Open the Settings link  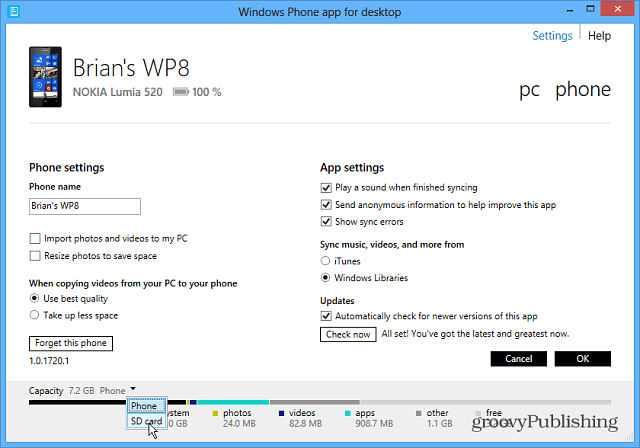pos(552,35)
